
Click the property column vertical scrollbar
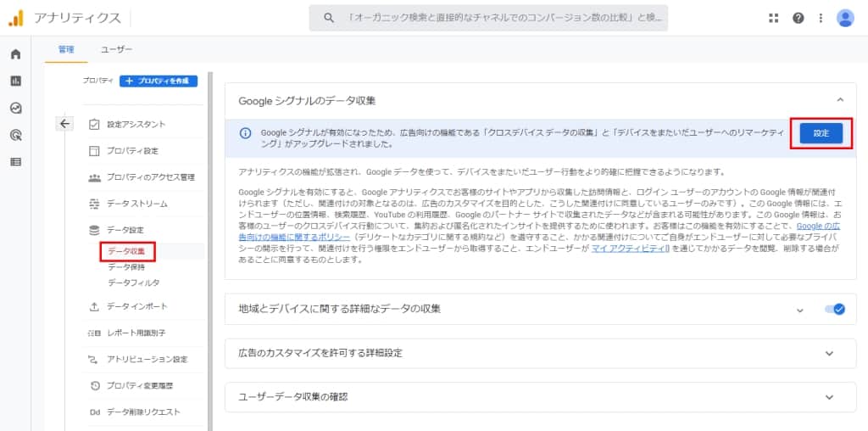tap(210, 249)
